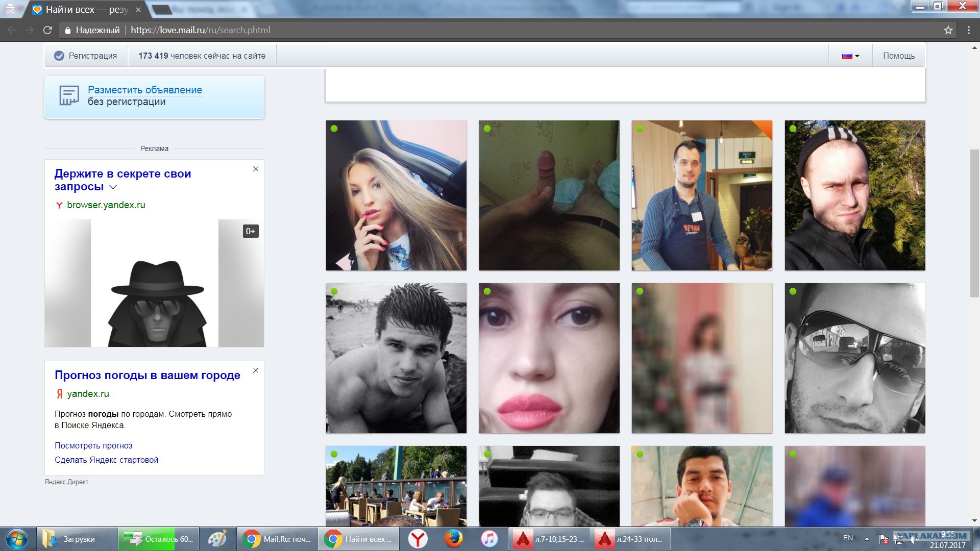
Task: Go back with the browser back arrow
Action: click(12, 30)
